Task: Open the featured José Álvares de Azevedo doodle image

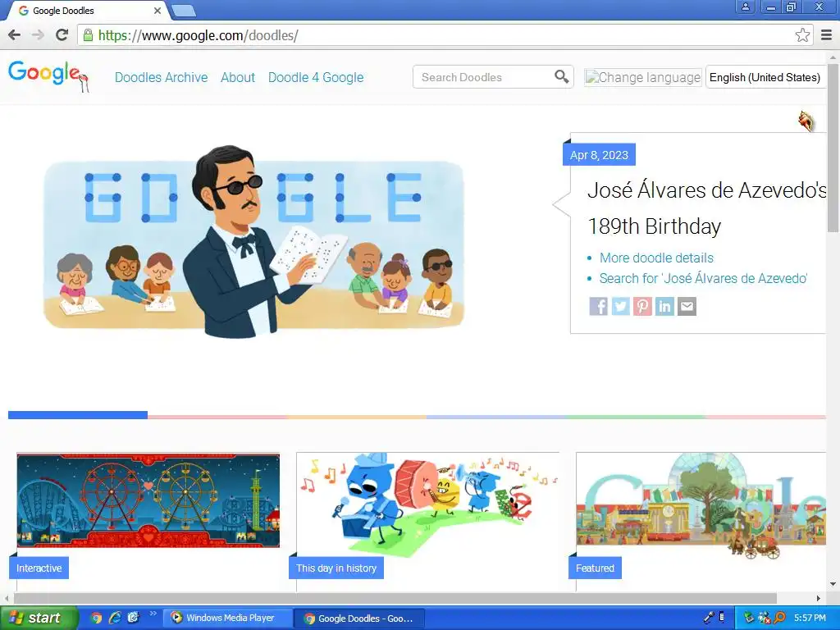Action: pyautogui.click(x=253, y=241)
